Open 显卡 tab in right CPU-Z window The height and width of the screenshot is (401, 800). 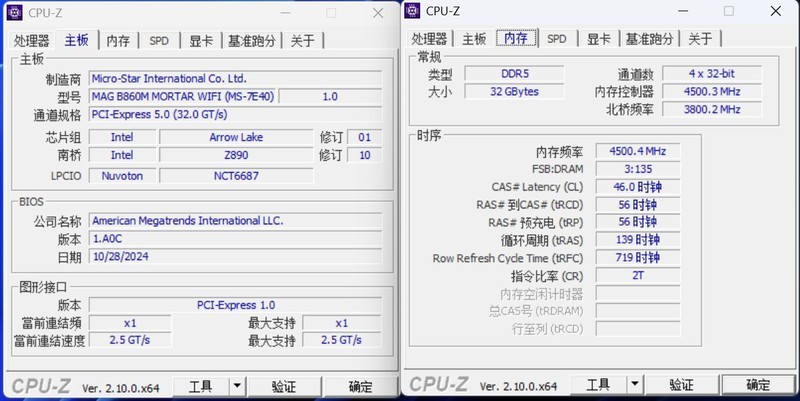tap(598, 39)
